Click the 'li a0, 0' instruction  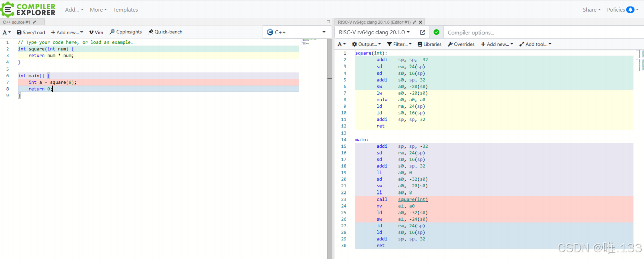point(394,173)
